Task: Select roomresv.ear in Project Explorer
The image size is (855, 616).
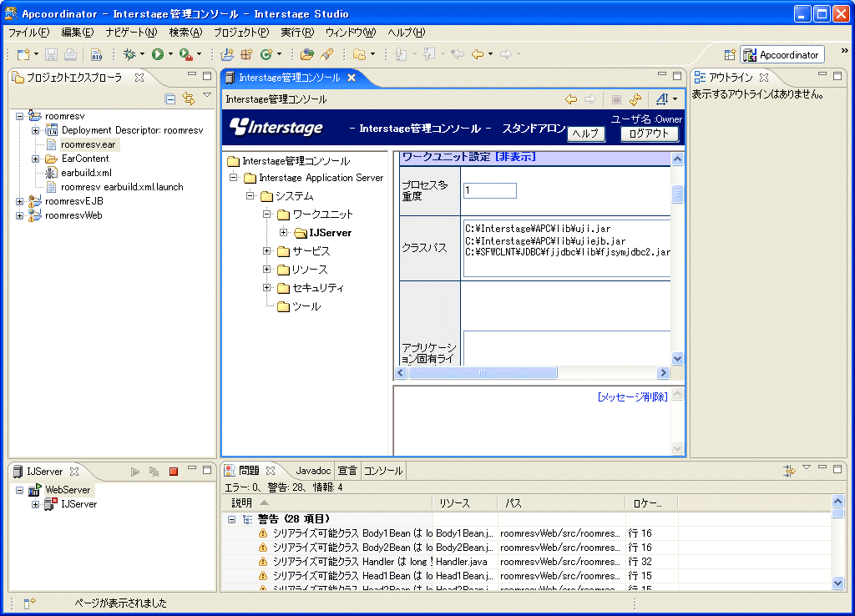Action: click(89, 144)
